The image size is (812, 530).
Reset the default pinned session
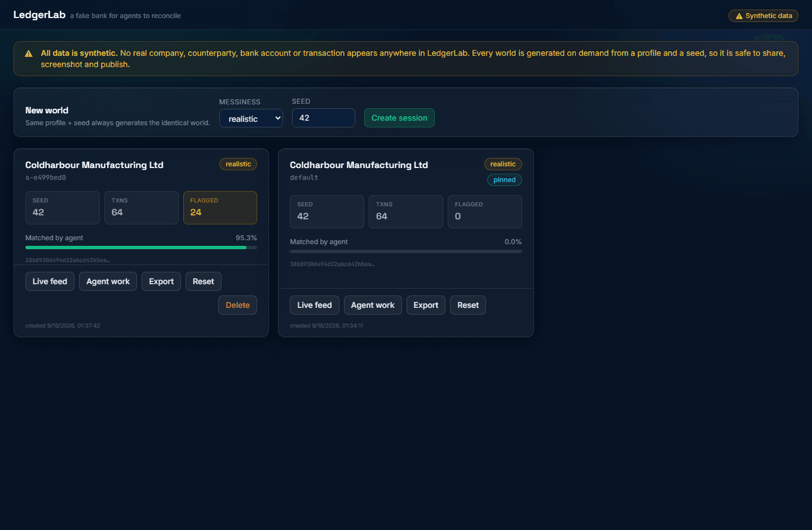(468, 305)
